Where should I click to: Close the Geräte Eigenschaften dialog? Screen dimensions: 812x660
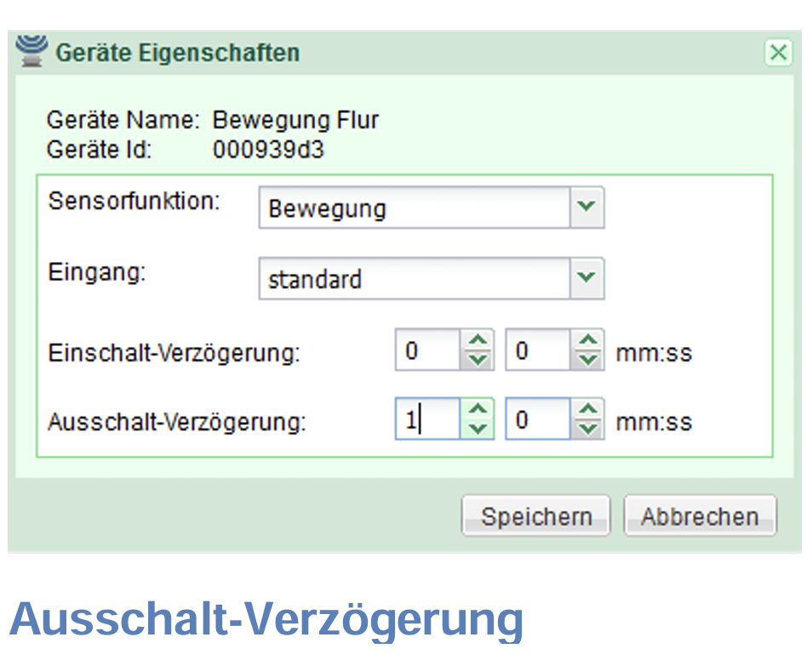[778, 54]
